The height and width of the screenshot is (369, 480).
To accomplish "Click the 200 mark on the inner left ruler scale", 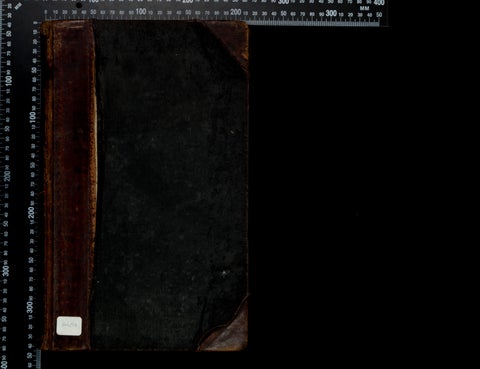I will click(x=31, y=212).
